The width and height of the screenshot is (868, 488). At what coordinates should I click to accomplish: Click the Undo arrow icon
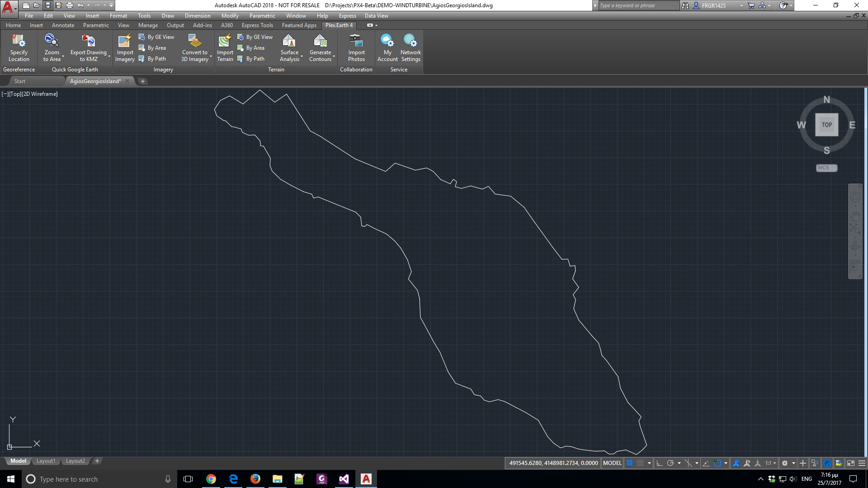[80, 5]
